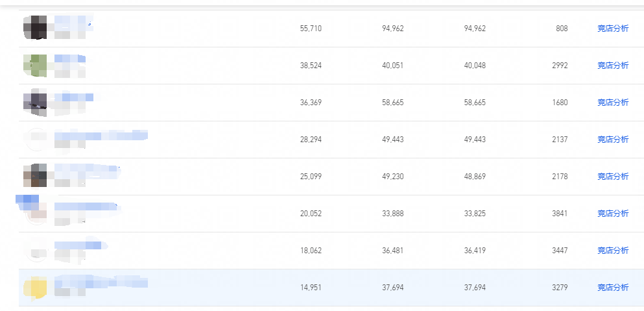Open 竞店分析 for the 18,062 row
The image size is (644, 311).
pyautogui.click(x=613, y=251)
